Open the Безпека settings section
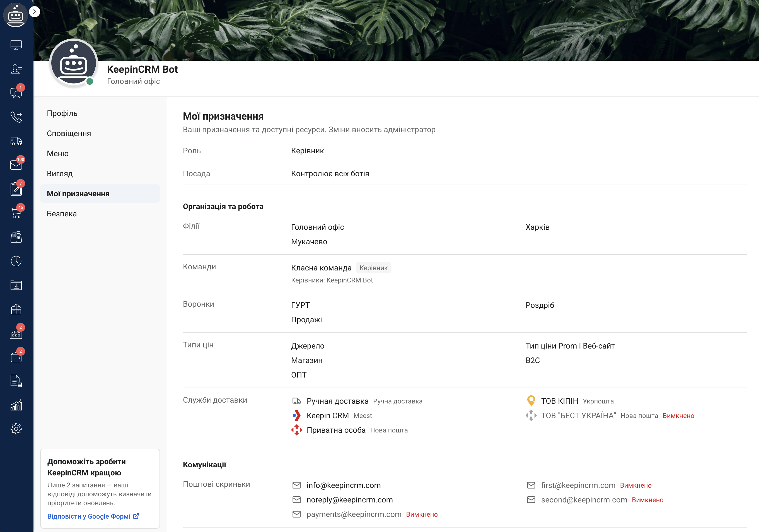The image size is (759, 532). pyautogui.click(x=100, y=214)
